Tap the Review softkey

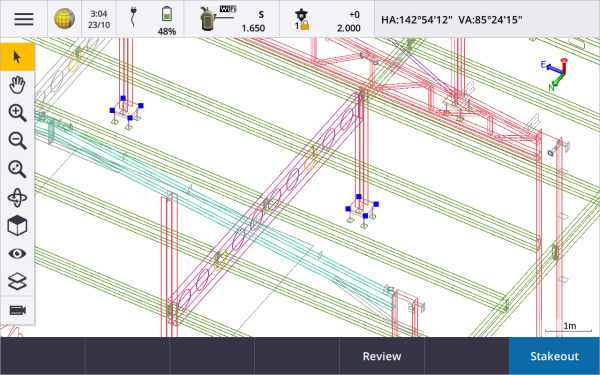pos(382,356)
